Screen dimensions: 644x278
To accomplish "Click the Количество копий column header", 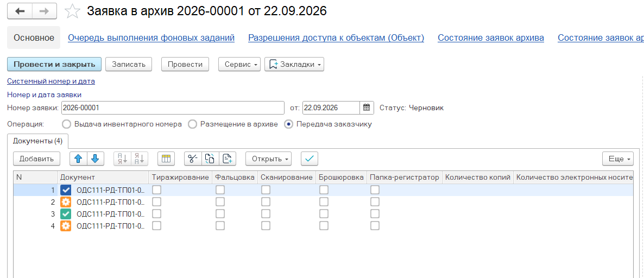I will [478, 178].
